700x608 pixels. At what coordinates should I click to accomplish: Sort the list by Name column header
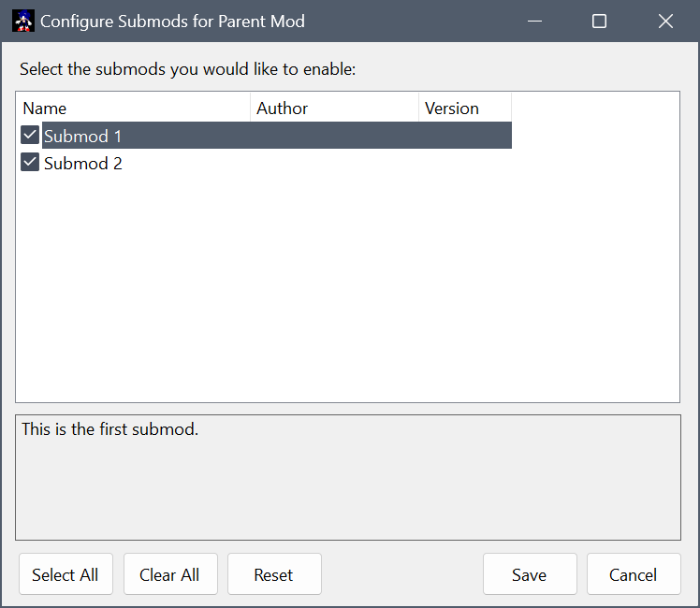point(133,109)
